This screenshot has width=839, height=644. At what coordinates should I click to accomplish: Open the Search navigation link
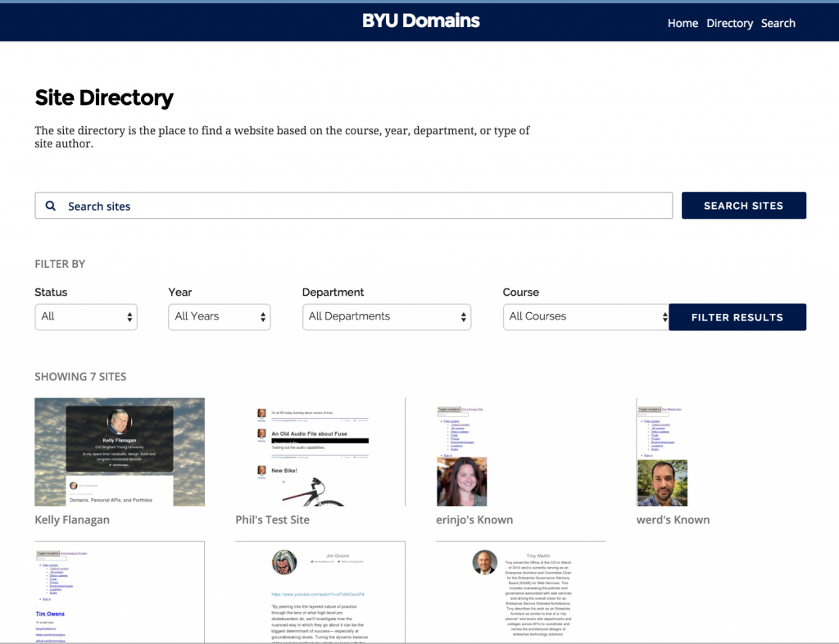pos(778,23)
